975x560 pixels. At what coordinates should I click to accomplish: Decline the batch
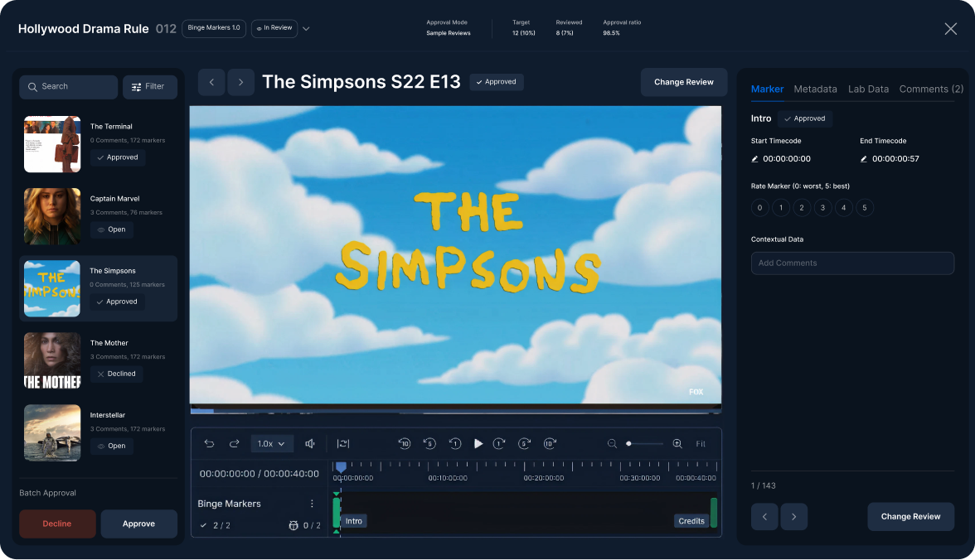[57, 524]
